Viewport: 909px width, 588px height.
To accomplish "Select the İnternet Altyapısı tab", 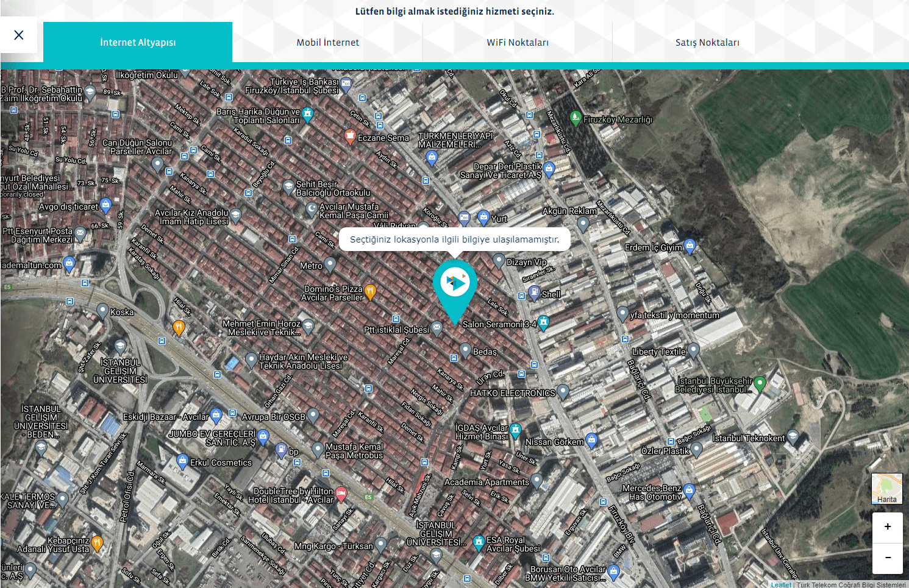I will [x=138, y=42].
